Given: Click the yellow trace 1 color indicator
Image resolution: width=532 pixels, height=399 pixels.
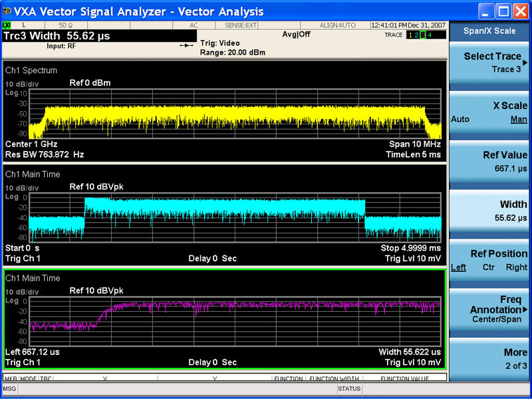Looking at the screenshot, I should tap(410, 35).
